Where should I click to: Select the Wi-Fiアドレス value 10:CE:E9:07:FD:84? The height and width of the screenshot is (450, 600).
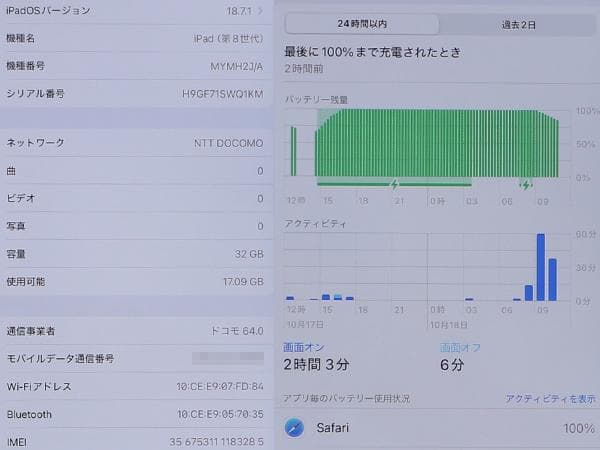tap(220, 386)
